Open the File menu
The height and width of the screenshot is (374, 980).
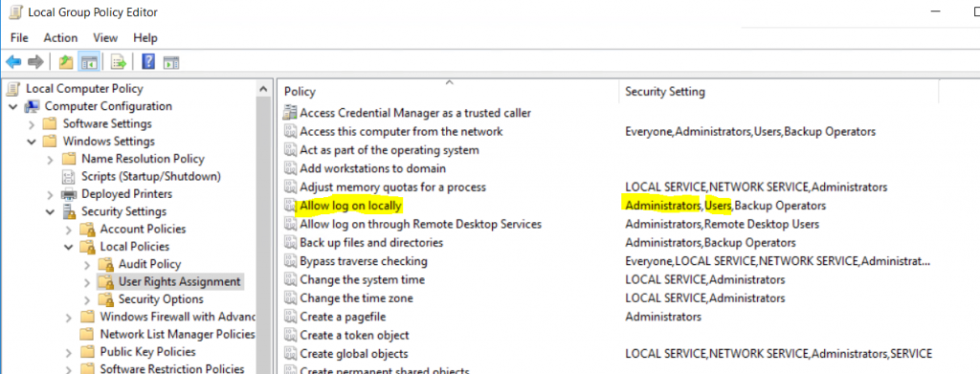(x=19, y=37)
